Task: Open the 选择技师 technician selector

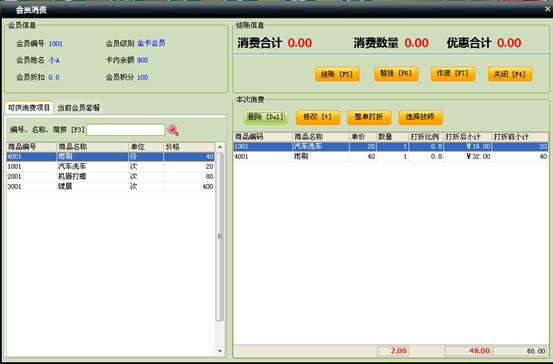Action: (x=420, y=117)
